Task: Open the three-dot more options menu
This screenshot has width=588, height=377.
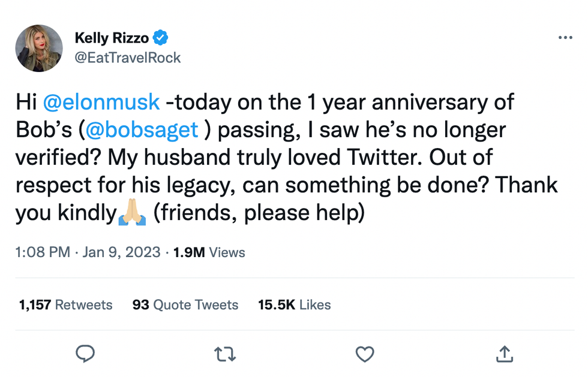Action: coord(565,38)
